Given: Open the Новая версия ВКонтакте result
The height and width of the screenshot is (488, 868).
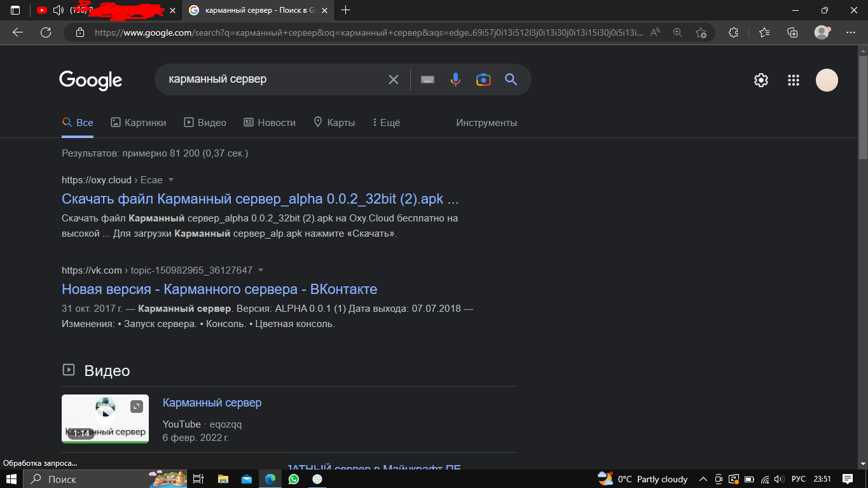Looking at the screenshot, I should (219, 289).
